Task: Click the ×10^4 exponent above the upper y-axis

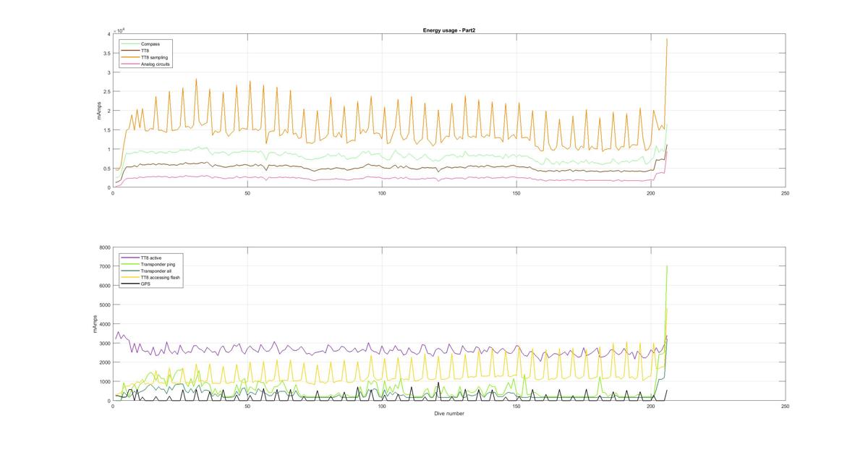Action: pos(119,30)
